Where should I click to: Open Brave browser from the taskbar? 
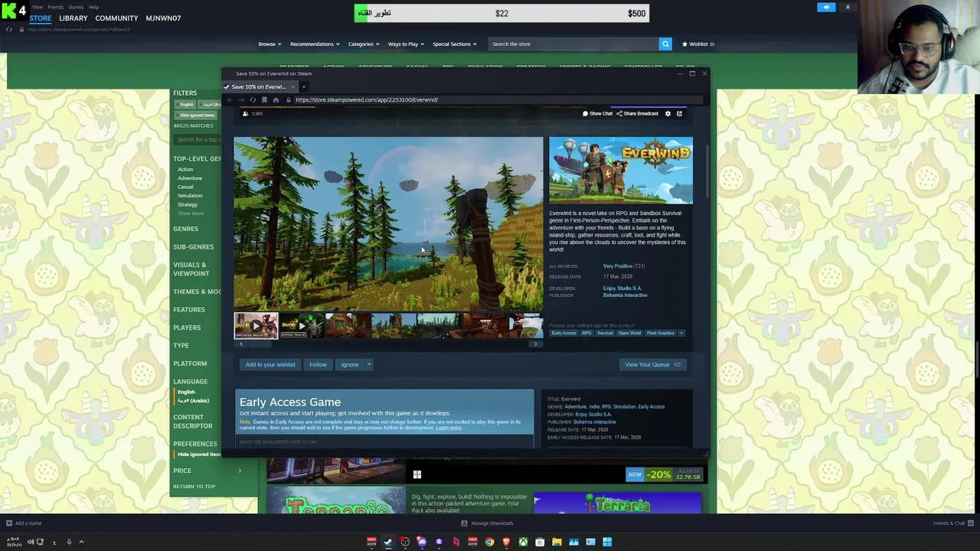click(x=506, y=542)
